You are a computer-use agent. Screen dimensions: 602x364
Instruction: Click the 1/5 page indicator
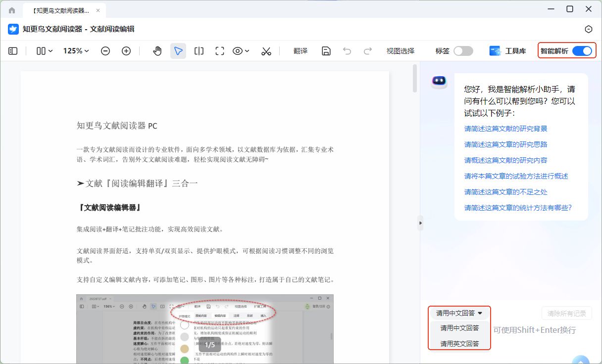210,344
